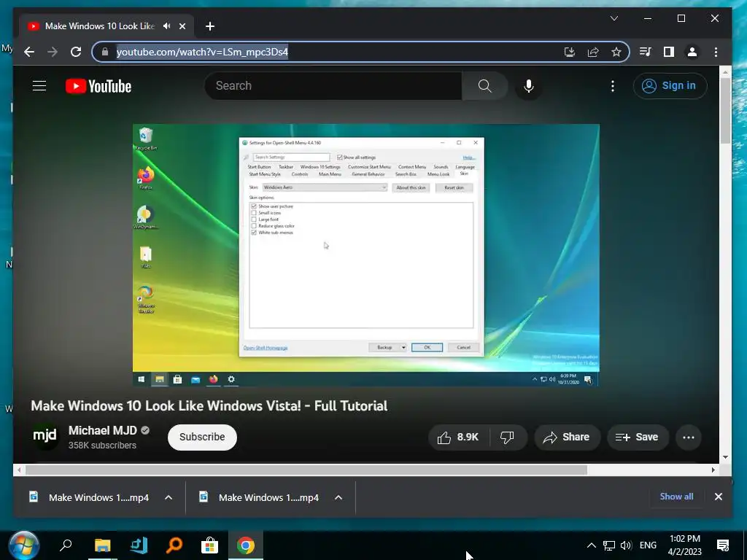747x560 pixels.
Task: Open the volume tray icon
Action: [x=627, y=545]
